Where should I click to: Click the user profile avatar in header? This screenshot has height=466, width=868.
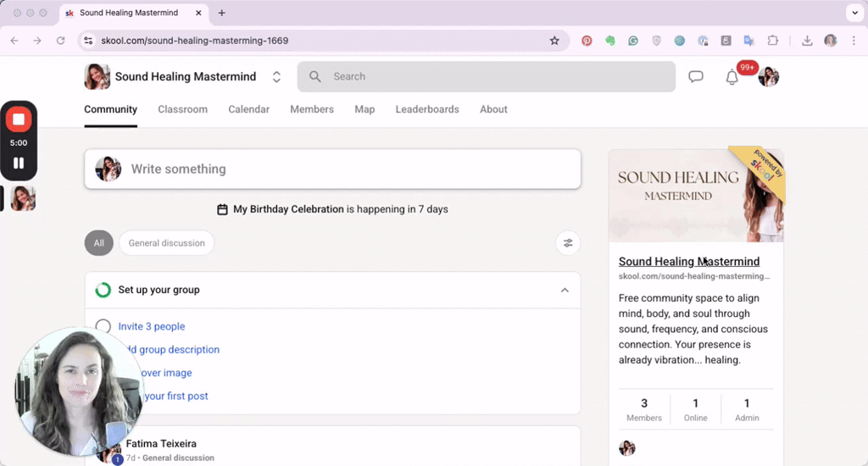[769, 77]
